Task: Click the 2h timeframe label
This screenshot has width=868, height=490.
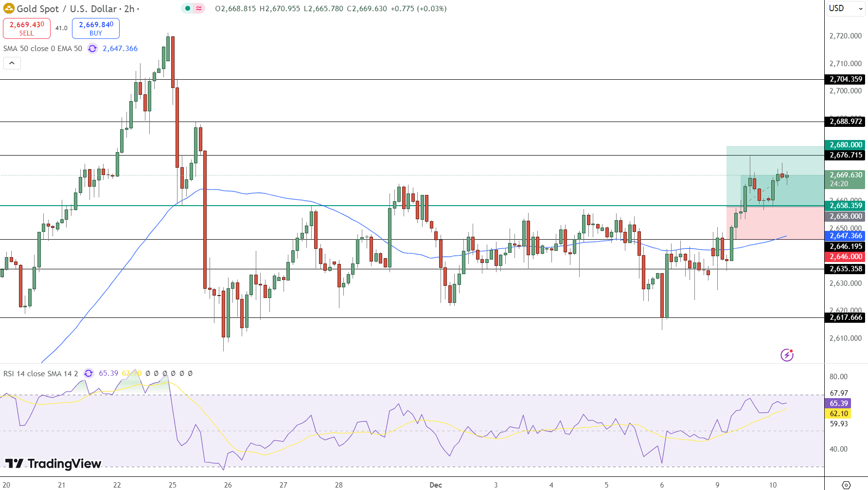Action: (129, 9)
